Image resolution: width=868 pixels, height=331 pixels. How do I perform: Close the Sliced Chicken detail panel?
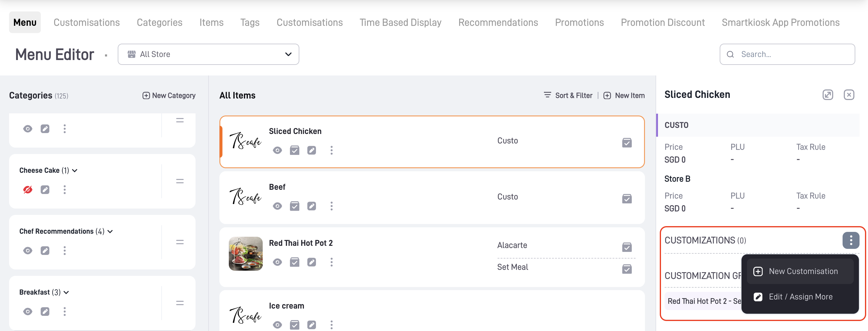[848, 95]
